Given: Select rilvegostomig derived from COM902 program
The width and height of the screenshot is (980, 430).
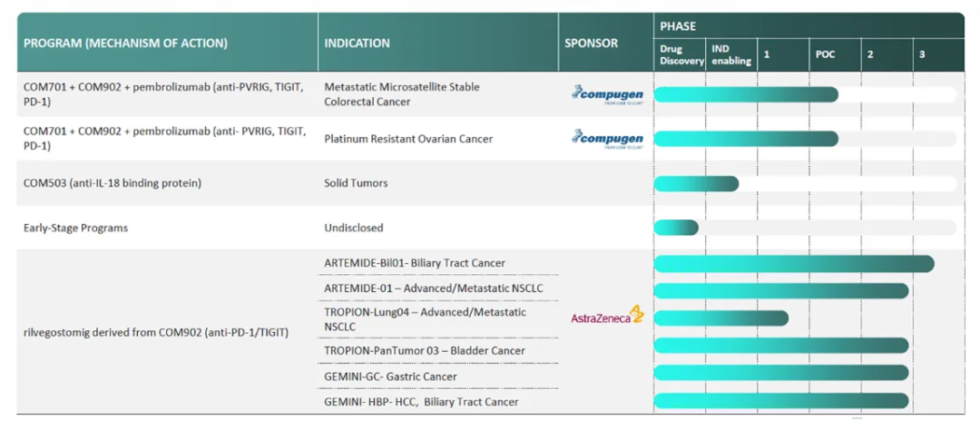Looking at the screenshot, I should [155, 333].
